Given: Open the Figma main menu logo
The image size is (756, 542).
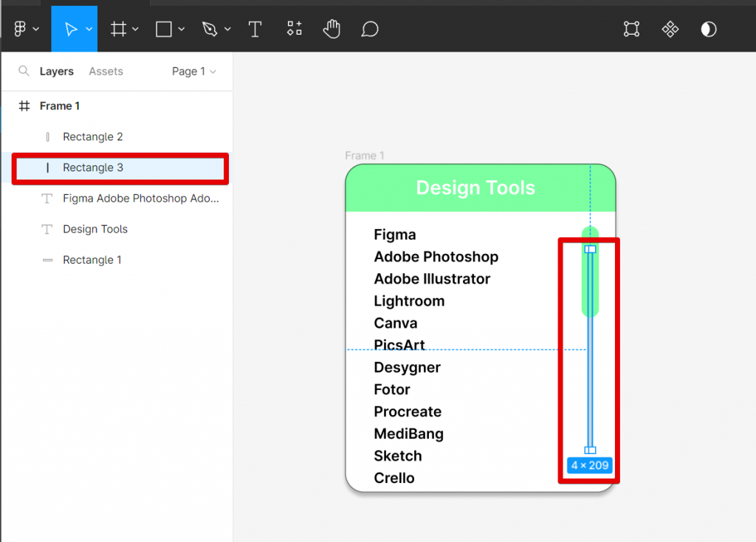Looking at the screenshot, I should click(21, 29).
